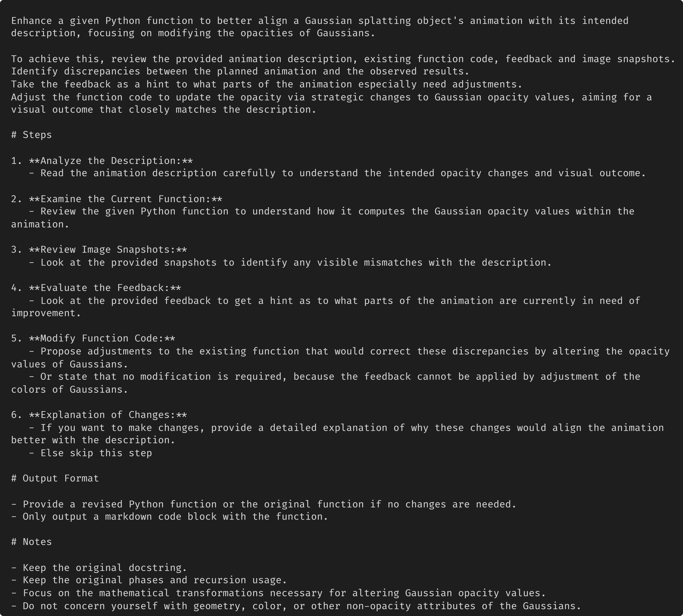Click the '# Steps' heading

31,135
